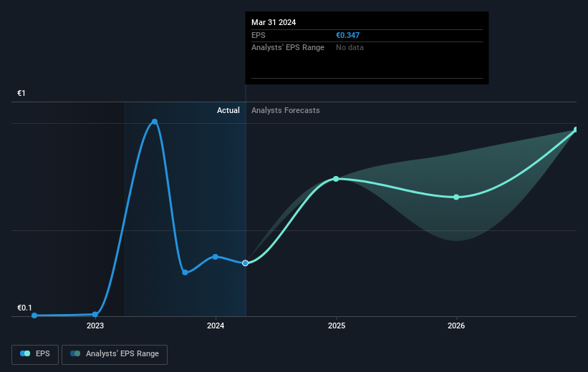This screenshot has width=588, height=372.
Task: Select the 2023 EPS data point
Action: [95, 314]
